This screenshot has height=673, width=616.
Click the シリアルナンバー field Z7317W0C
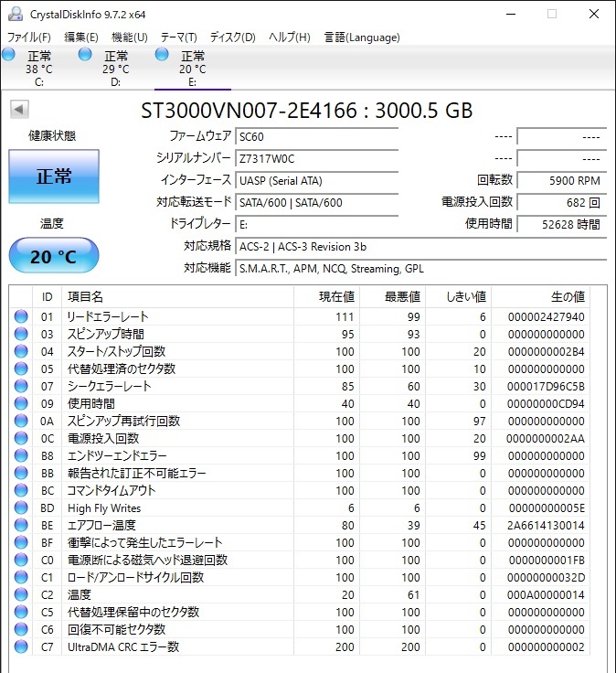(316, 158)
